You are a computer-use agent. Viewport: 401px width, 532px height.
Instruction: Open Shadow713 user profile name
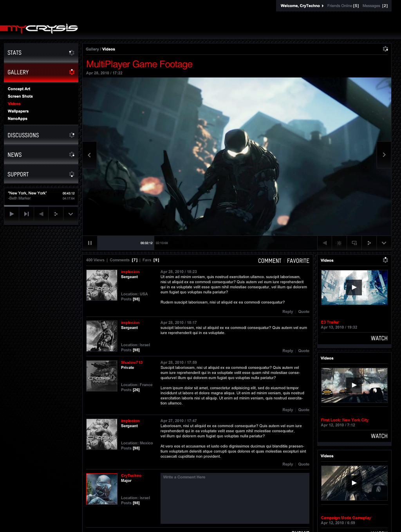132,363
